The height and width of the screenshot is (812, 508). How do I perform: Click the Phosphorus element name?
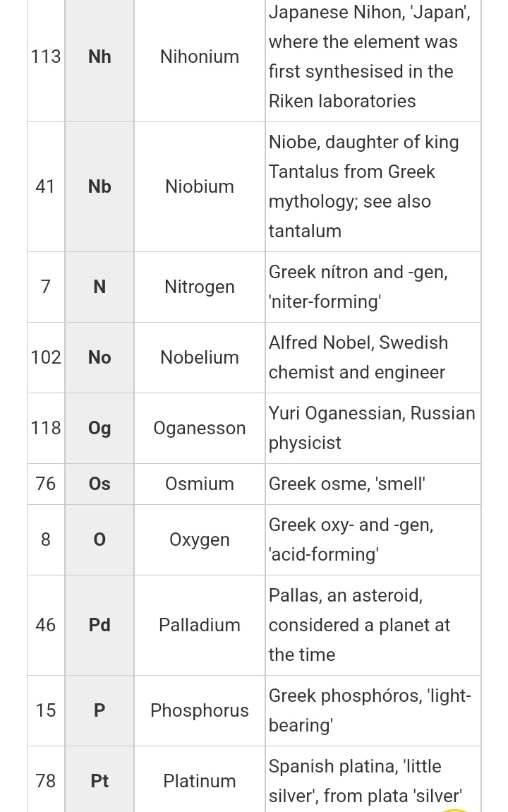pos(199,710)
